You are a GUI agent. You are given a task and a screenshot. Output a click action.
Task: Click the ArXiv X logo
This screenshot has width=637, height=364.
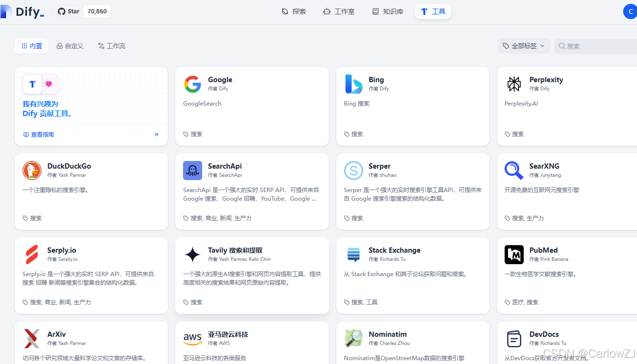tap(32, 339)
